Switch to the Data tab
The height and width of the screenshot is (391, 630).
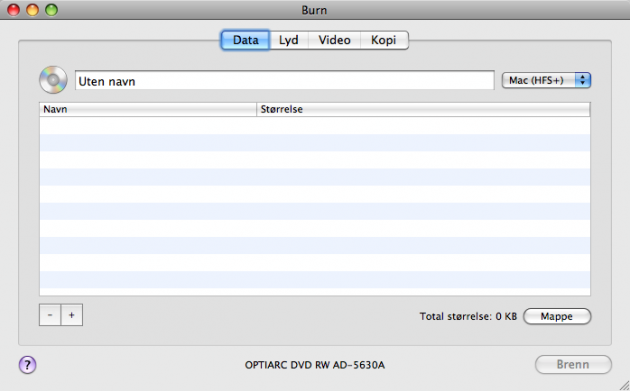(245, 40)
